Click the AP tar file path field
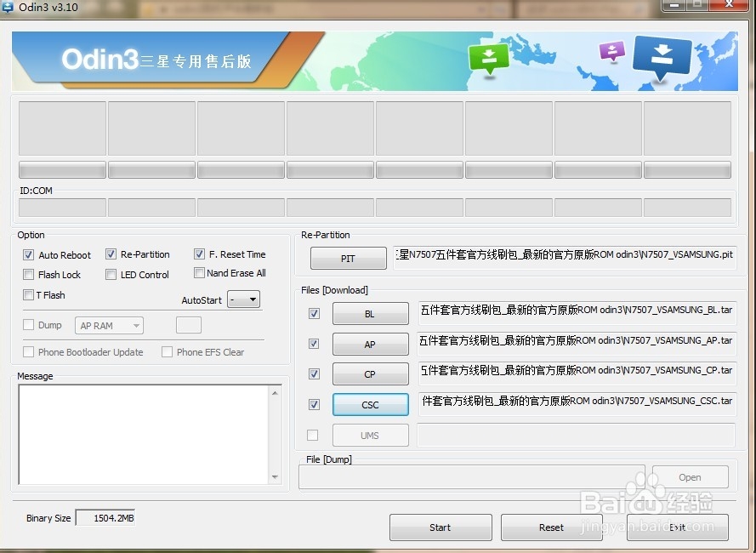Image resolution: width=756 pixels, height=553 pixels. pos(577,343)
